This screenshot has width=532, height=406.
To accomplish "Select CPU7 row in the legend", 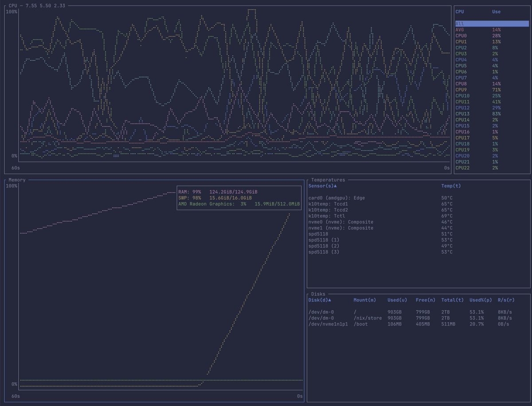I will coord(491,78).
